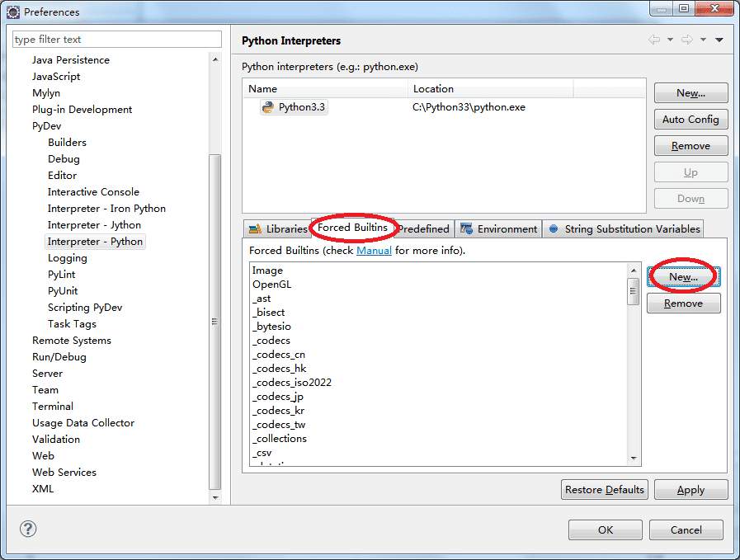Click New to add an interpreter
This screenshot has height=560, width=740.
[x=691, y=92]
